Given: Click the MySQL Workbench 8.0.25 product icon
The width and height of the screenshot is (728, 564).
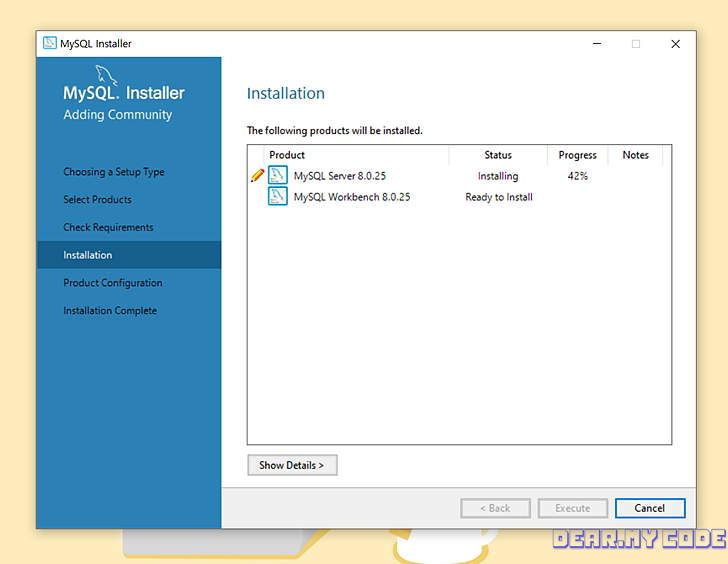Looking at the screenshot, I should pos(278,196).
